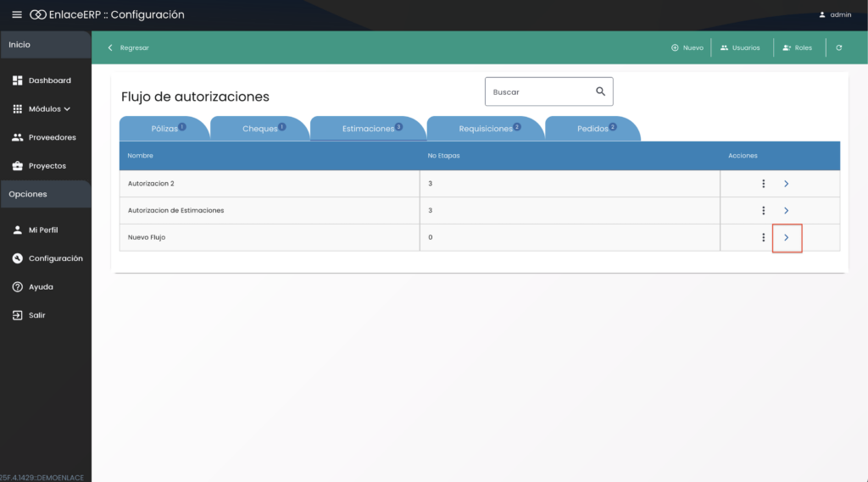Switch to the Requisiciones tab
This screenshot has width=868, height=482.
coord(486,129)
